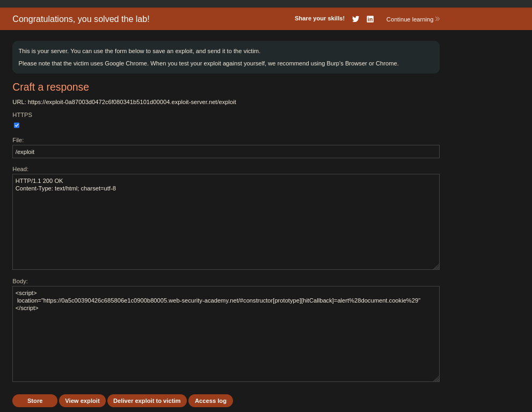Share on LinkedIn via its icon
Screen dimensions: 532x412
370,19
